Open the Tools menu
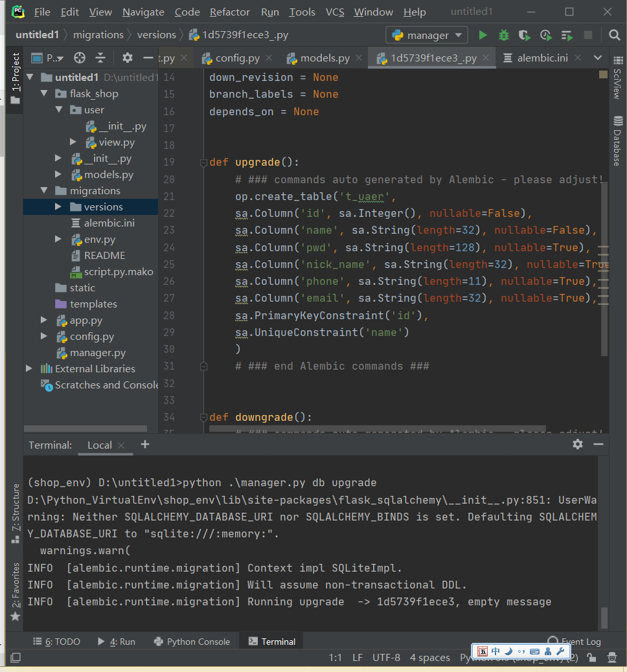627x672 pixels. (302, 12)
